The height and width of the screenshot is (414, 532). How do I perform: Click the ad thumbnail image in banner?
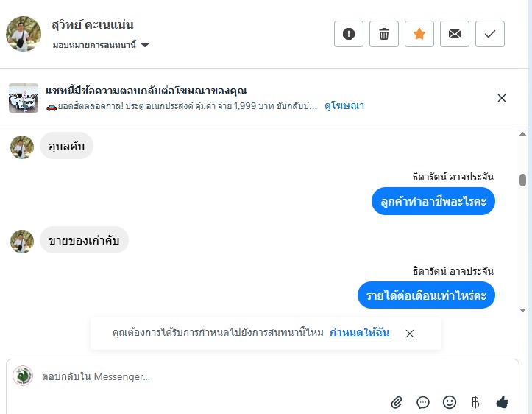(24, 98)
